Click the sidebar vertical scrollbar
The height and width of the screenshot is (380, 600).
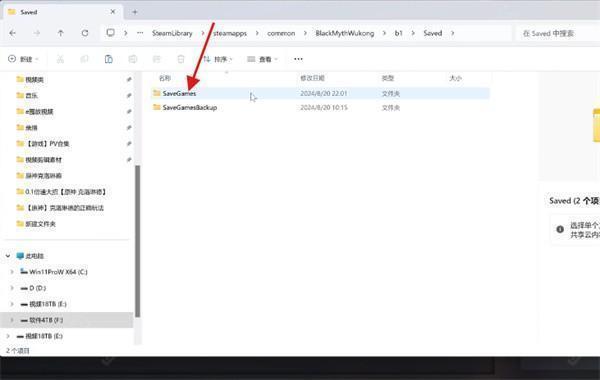(138, 241)
